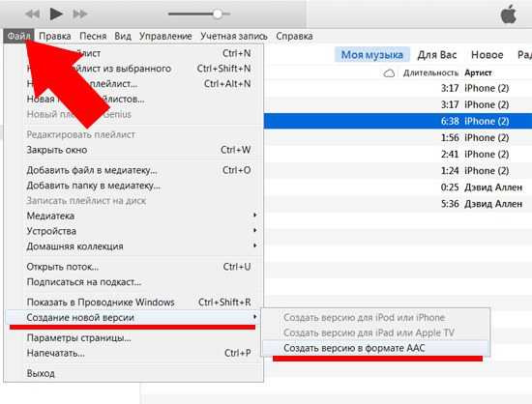532x404 pixels.
Task: Sort by the Длительность column header
Action: pyautogui.click(x=430, y=72)
